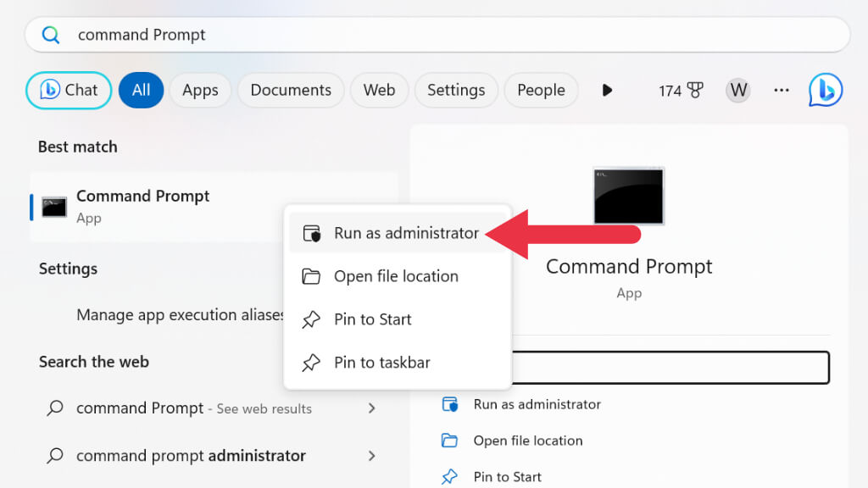Select the All filter tab
The height and width of the screenshot is (488, 868).
point(142,90)
